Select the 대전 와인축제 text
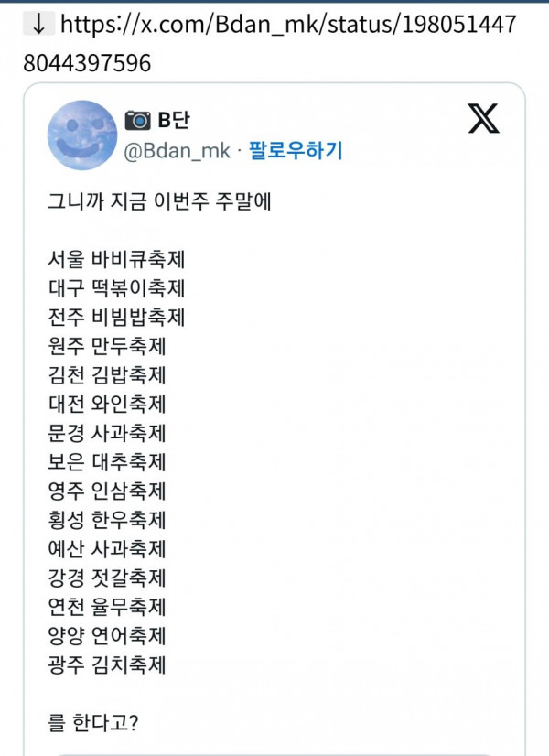549x756 pixels. 106,404
